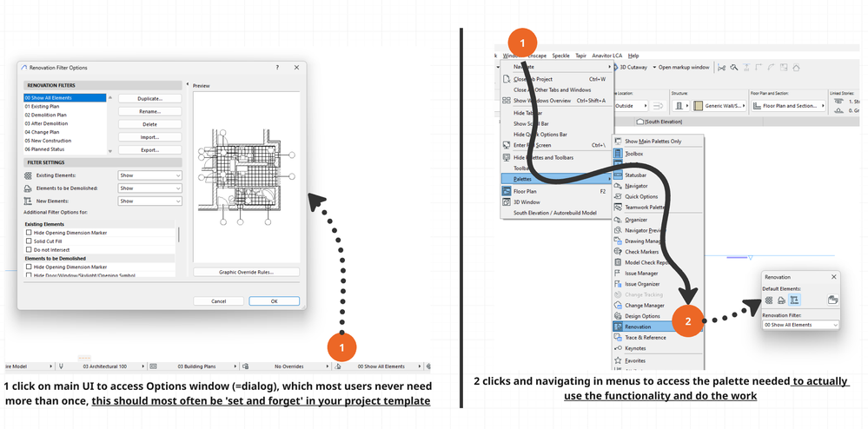Click the Generic Wall fill color swatch
Image resolution: width=868 pixels, height=429 pixels.
(x=698, y=105)
